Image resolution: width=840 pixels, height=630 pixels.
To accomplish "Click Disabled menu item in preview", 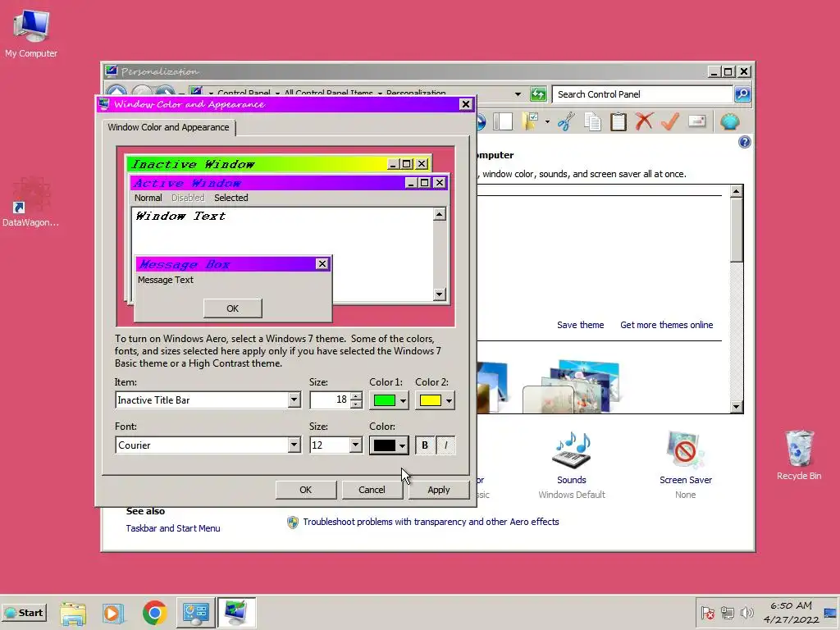I will (188, 198).
